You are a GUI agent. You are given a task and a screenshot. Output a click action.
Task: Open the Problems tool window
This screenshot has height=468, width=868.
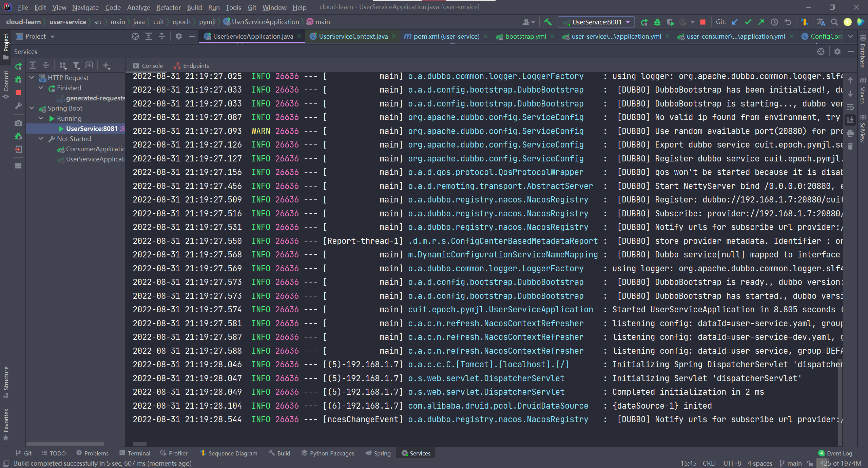[x=92, y=453]
